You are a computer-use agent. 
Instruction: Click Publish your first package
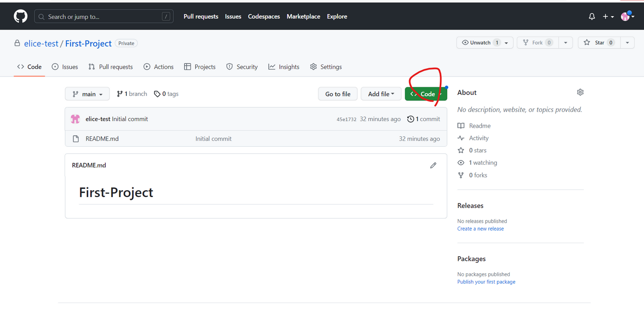tap(486, 282)
